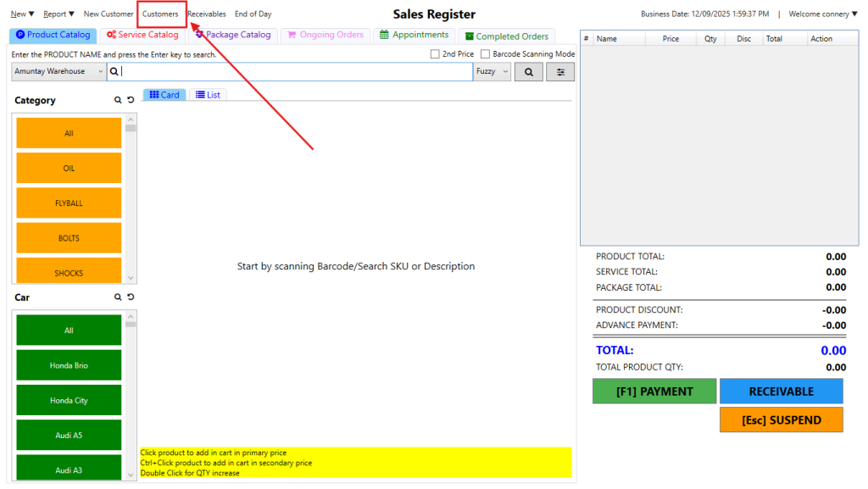This screenshot has width=868, height=489.
Task: Open the Welcome connery user menu
Action: coord(822,14)
